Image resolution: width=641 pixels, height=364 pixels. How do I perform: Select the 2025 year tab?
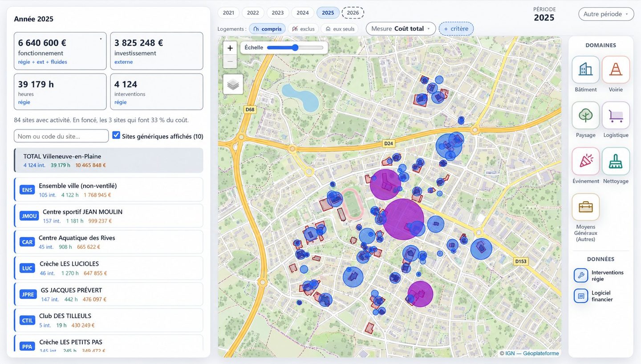click(x=328, y=13)
